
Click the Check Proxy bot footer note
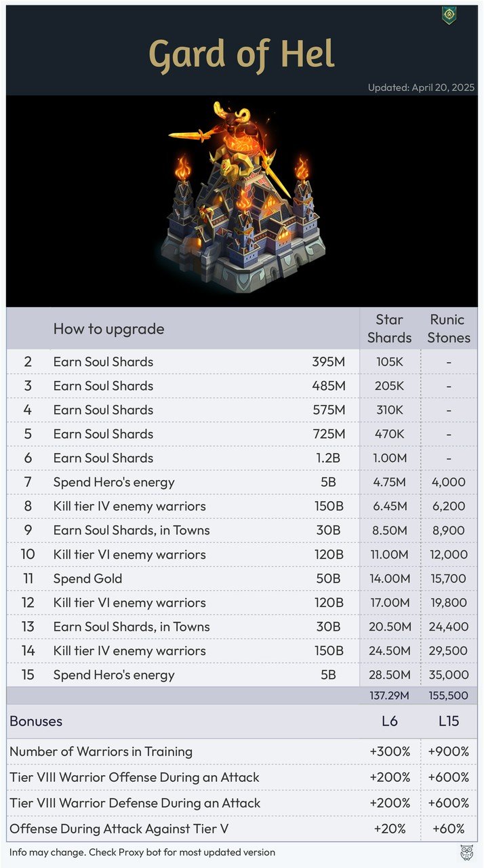click(142, 852)
